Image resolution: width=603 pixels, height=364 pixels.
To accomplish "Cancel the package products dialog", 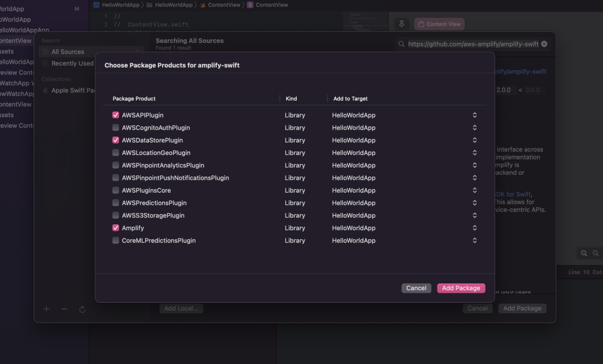I will pos(416,288).
